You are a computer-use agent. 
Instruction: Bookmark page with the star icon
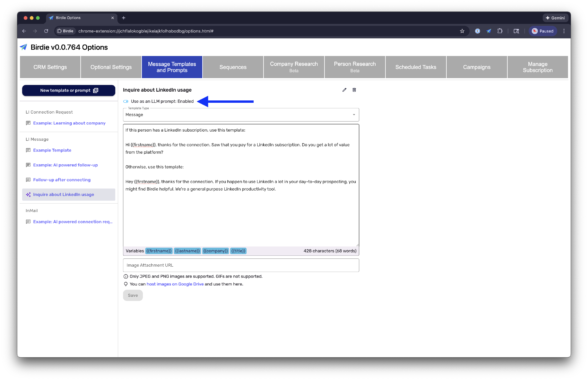462,31
